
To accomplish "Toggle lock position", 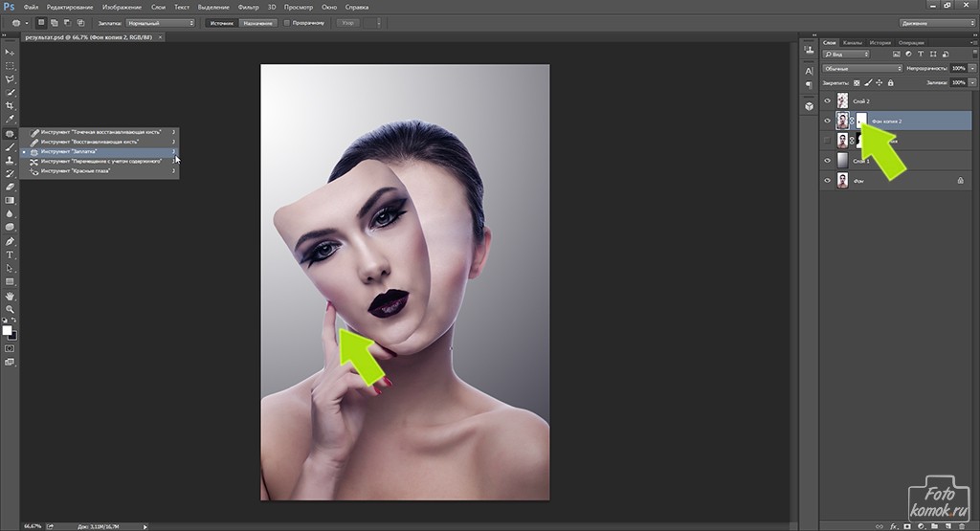I will click(880, 82).
